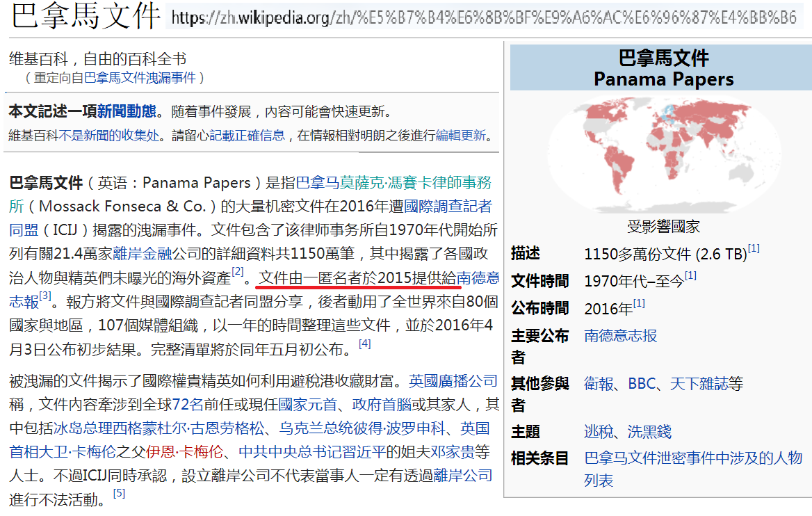Click footnote reference [2] after 海外資產
Image resolution: width=812 pixels, height=516 pixels.
point(238,271)
